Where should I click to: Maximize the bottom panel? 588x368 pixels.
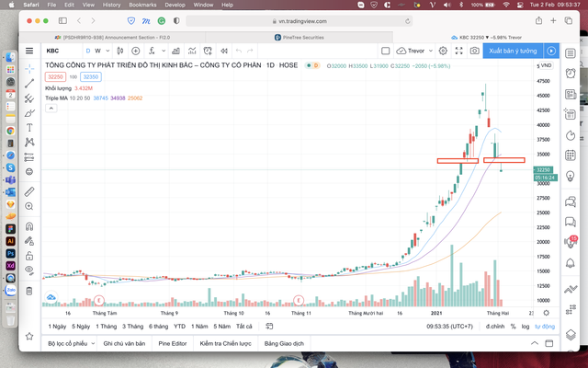click(549, 343)
